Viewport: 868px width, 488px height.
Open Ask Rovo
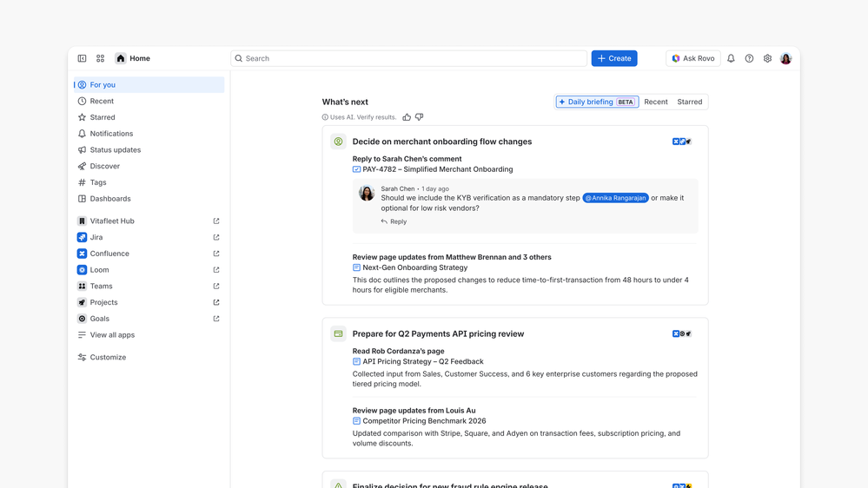[693, 58]
